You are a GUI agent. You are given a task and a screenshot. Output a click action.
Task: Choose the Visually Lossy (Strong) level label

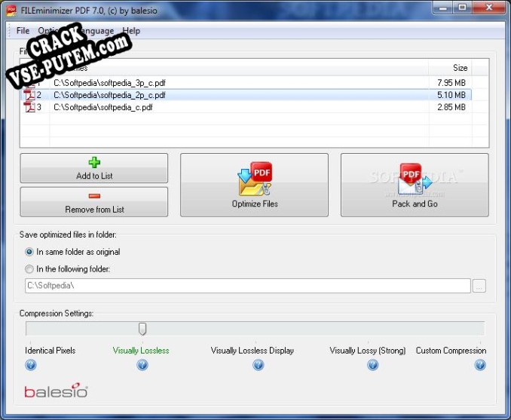click(368, 351)
